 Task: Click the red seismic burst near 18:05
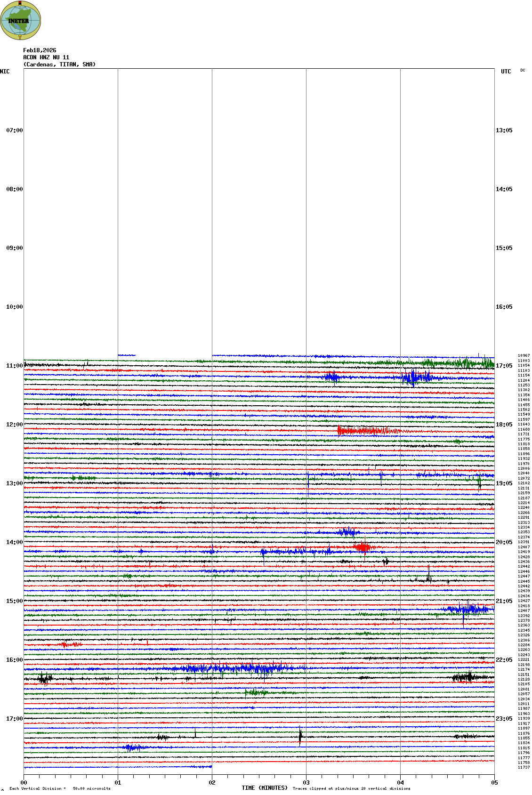point(363,430)
